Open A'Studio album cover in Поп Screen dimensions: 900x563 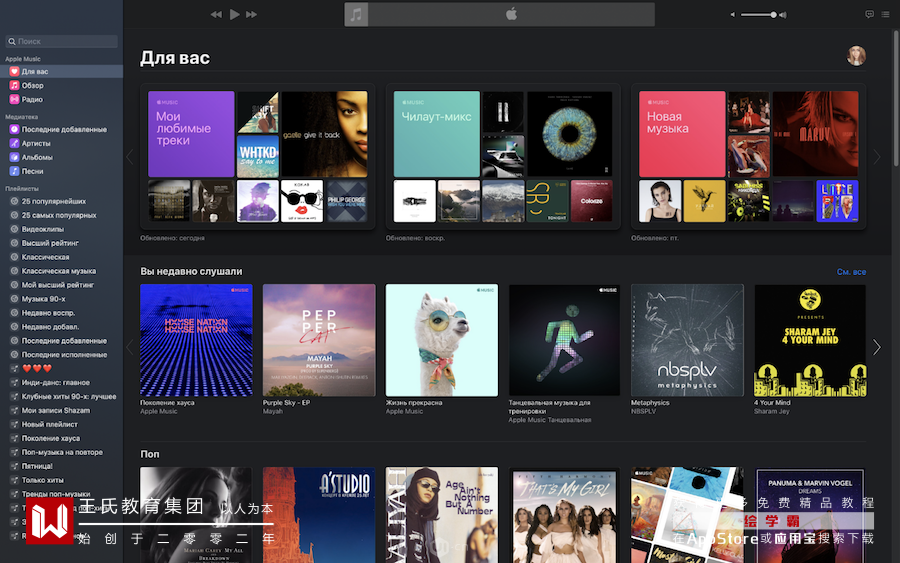(319, 515)
